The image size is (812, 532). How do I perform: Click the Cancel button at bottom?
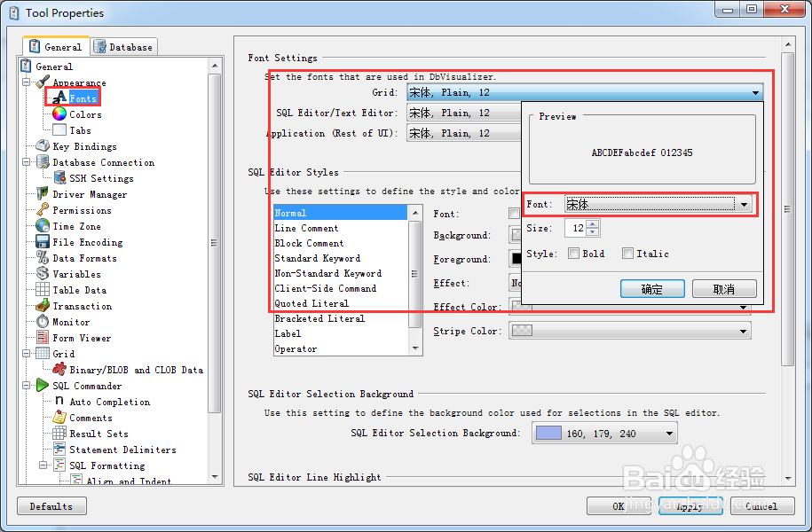tap(761, 506)
